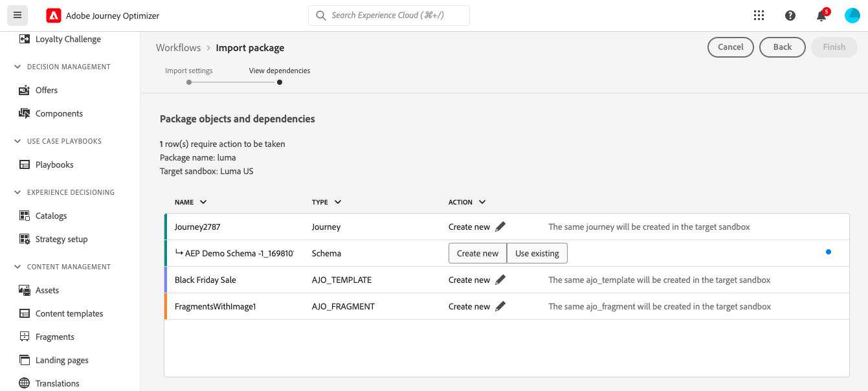868x391 pixels.
Task: Click the Cancel button
Action: (731, 47)
